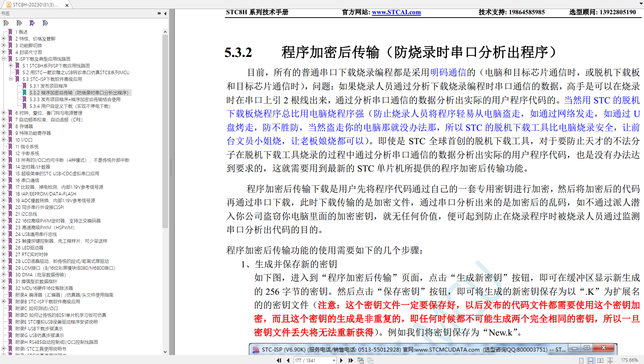This screenshot has width=644, height=364.
Task: Close the STC8H-20230131(3) document tab
Action: pos(67,5)
